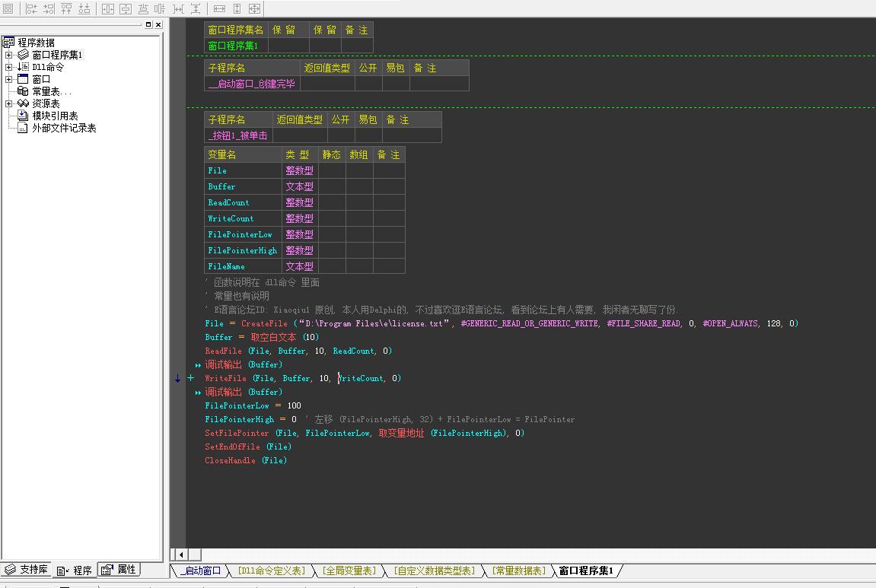Click the equal horizontal spacing icon
The width and height of the screenshot is (876, 588).
178,9
